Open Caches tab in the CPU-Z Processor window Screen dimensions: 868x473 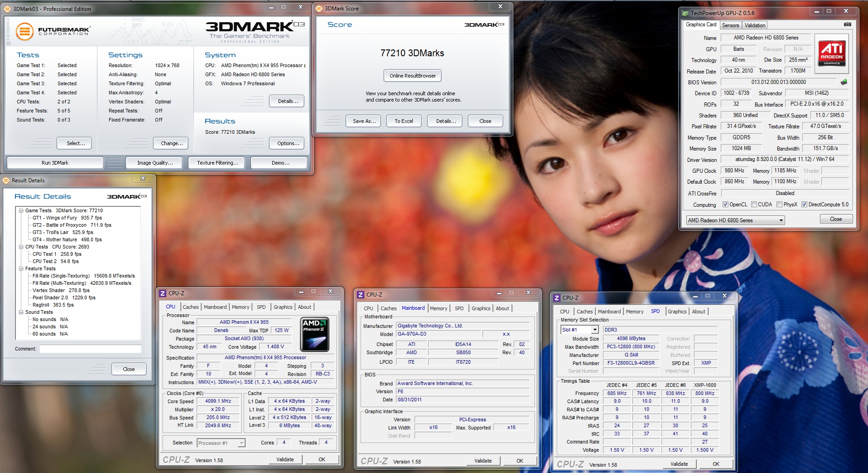click(x=190, y=307)
